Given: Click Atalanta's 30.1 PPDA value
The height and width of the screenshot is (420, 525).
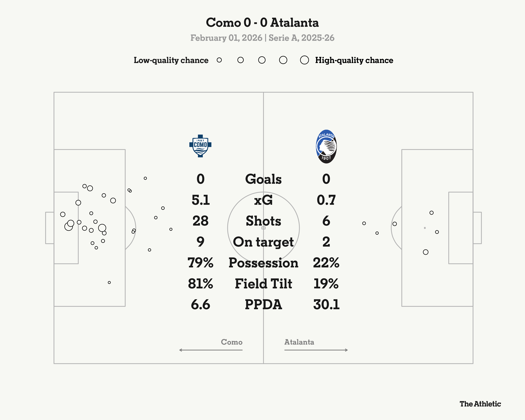Looking at the screenshot, I should click(x=326, y=305).
